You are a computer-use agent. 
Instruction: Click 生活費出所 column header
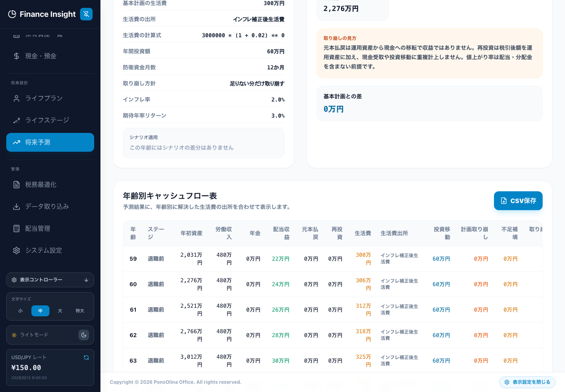click(x=394, y=233)
